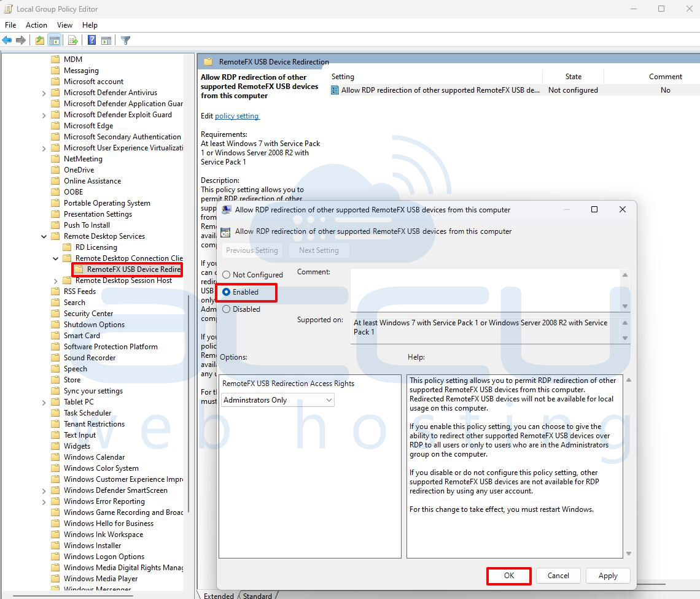Open the Help menu

coord(90,25)
